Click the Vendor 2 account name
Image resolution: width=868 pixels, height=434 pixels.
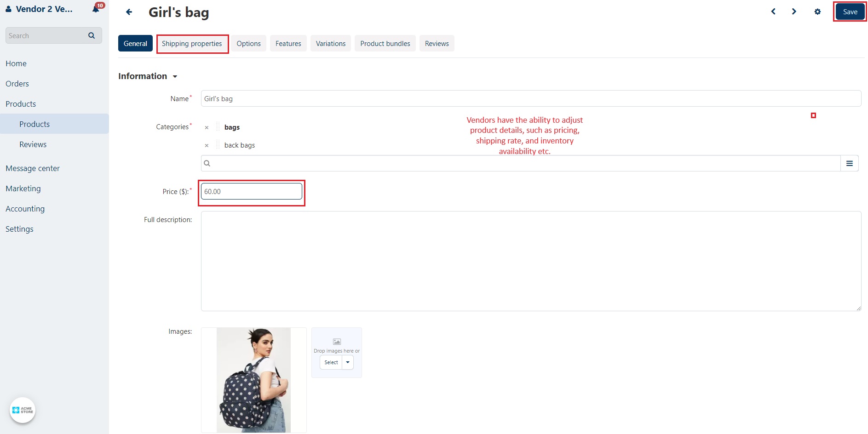click(x=44, y=9)
